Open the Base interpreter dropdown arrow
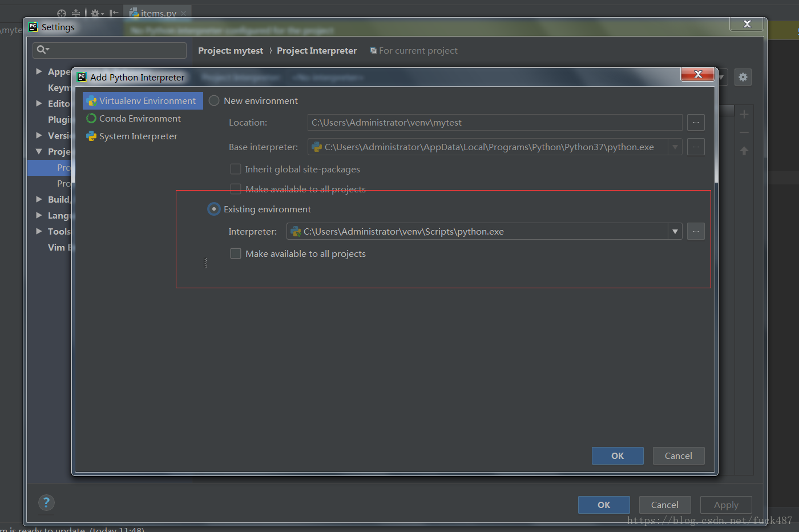 tap(675, 147)
